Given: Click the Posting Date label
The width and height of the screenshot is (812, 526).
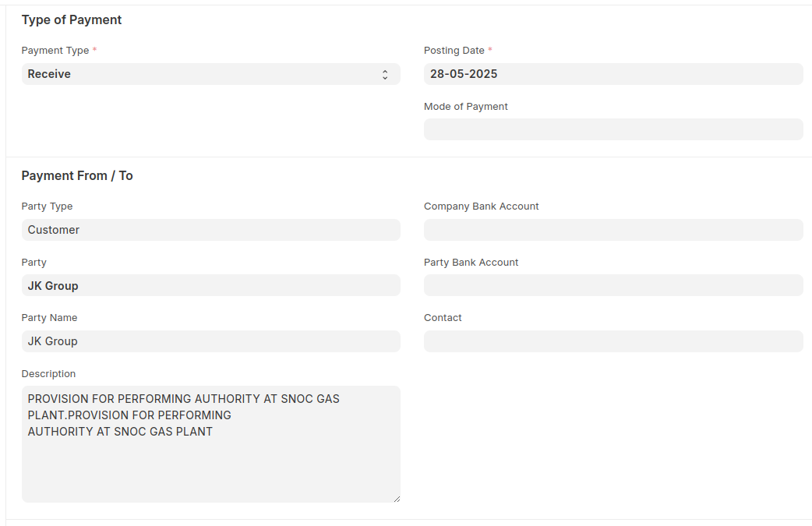Looking at the screenshot, I should (454, 51).
